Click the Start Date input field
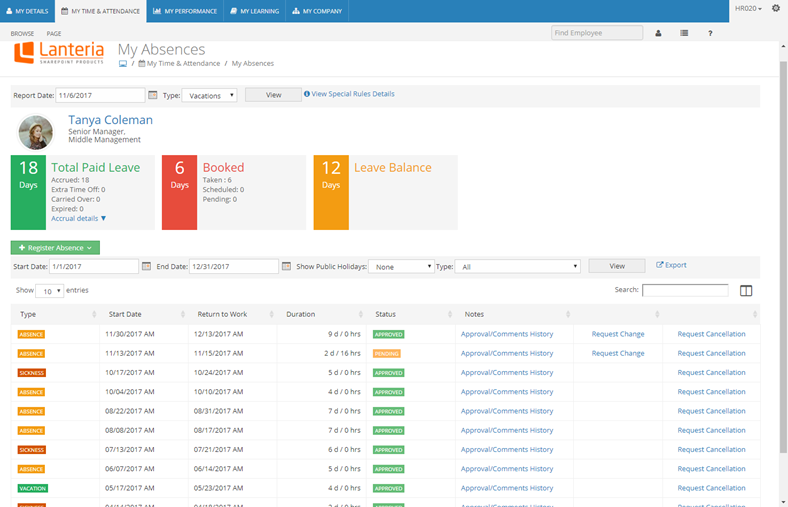 point(93,266)
